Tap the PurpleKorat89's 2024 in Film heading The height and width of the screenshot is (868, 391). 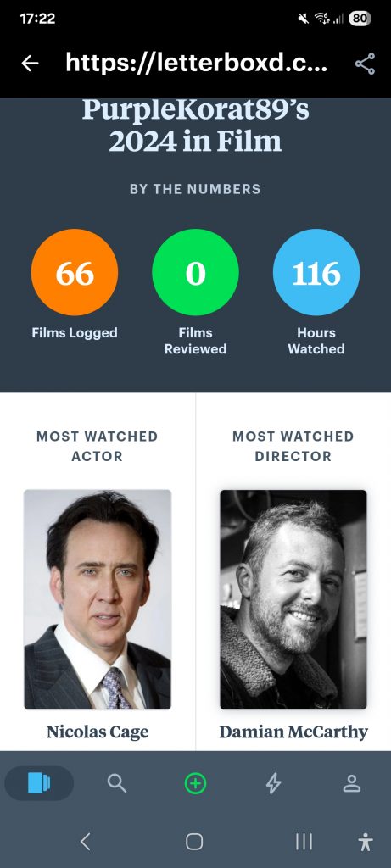pos(195,126)
